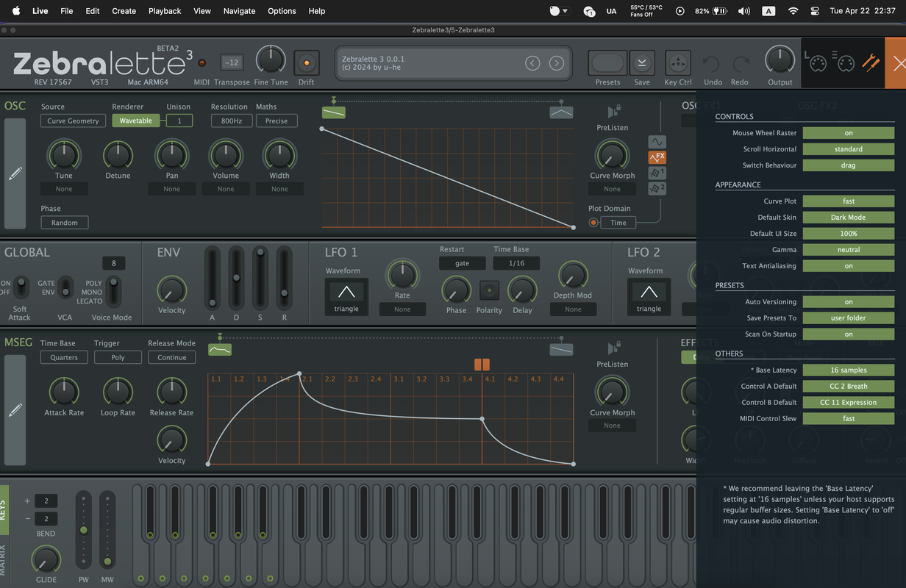Screen dimensions: 906x588
Task: Click the PW pitch wheel slider
Action: (84, 529)
